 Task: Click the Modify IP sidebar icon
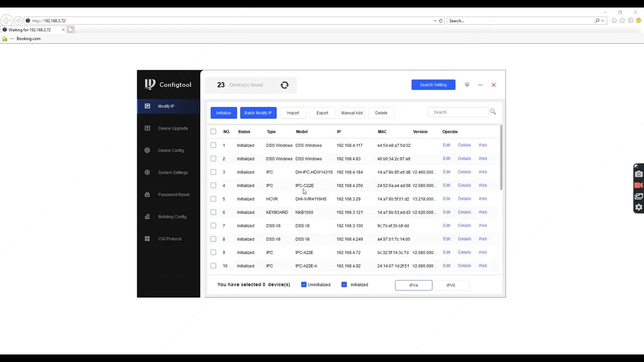click(x=147, y=106)
